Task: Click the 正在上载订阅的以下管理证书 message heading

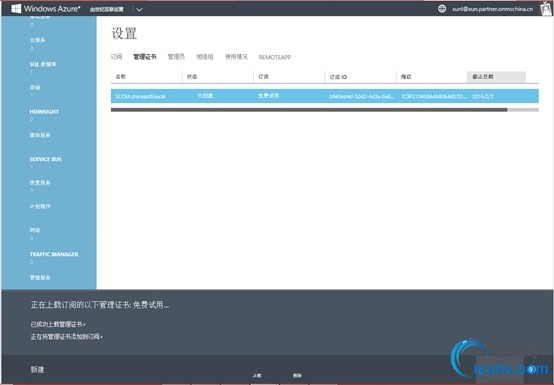Action: point(100,304)
